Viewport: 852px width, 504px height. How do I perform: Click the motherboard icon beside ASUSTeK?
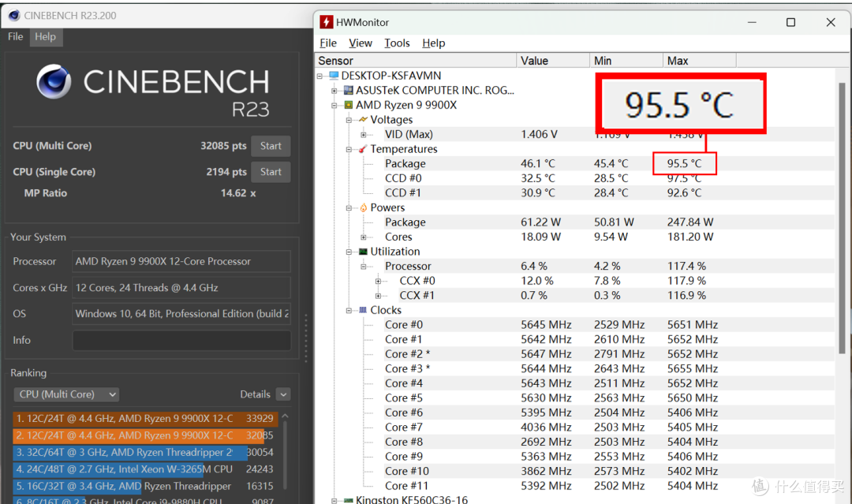coord(349,90)
